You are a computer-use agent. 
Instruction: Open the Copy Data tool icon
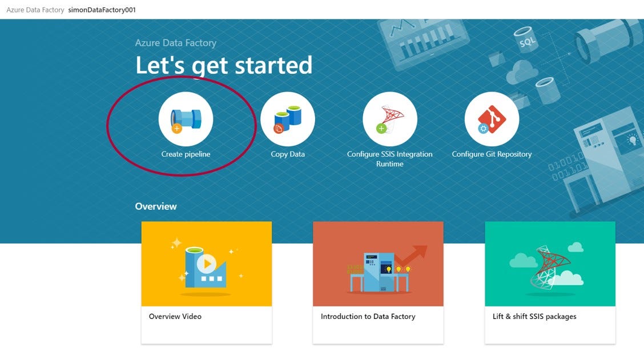pyautogui.click(x=288, y=119)
